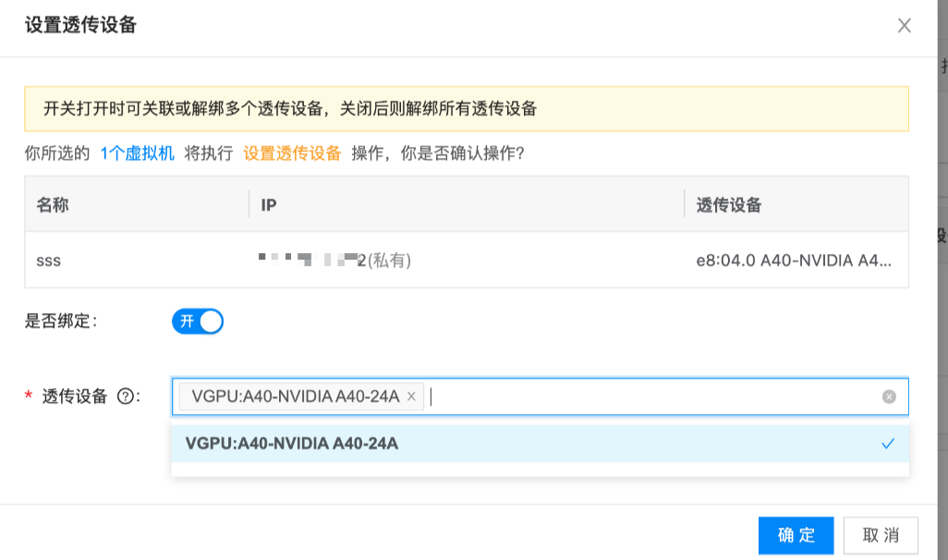948x560 pixels.
Task: Select VGPU:A40-NVIDIA A40-24A from the dropdown list
Action: (x=292, y=444)
